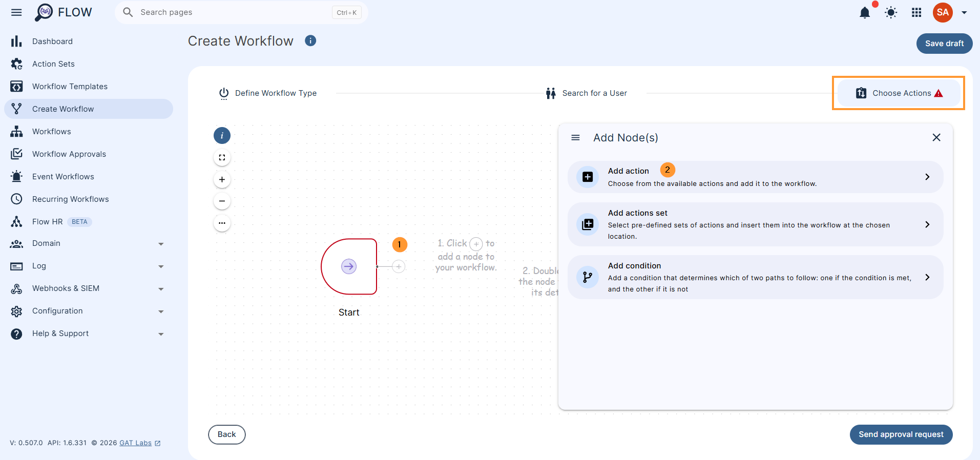
Task: Click the FLOW logo
Action: (x=64, y=12)
